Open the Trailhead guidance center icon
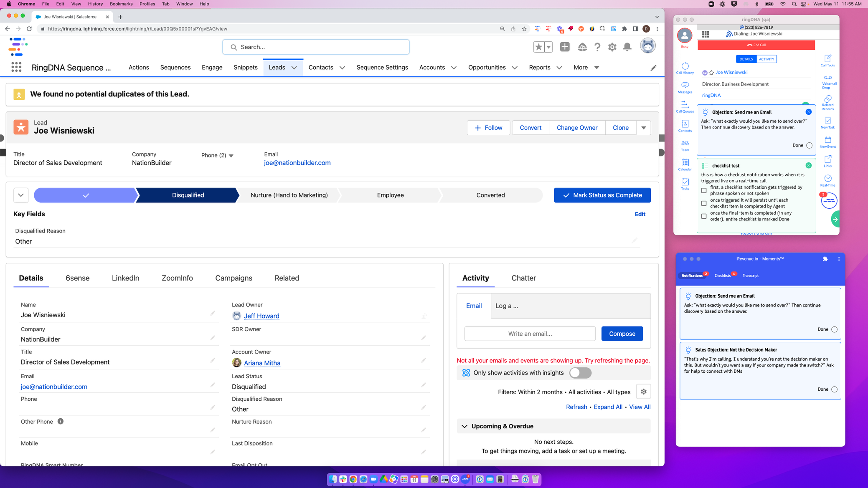Image resolution: width=868 pixels, height=488 pixels. coord(582,47)
